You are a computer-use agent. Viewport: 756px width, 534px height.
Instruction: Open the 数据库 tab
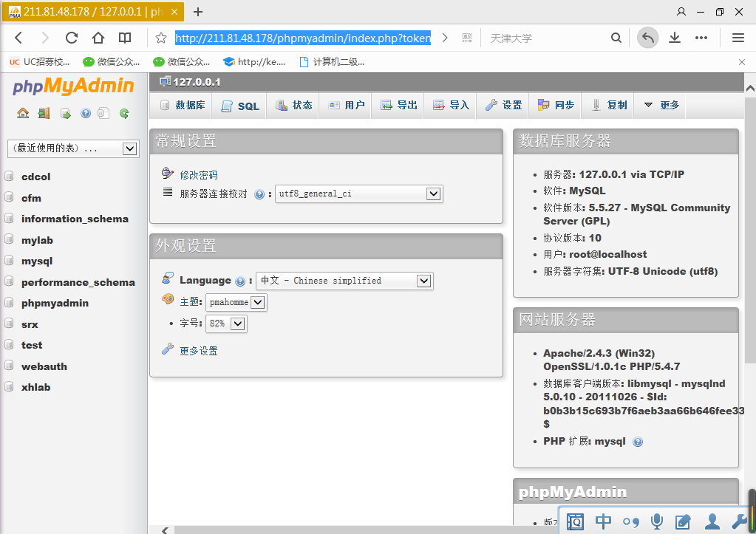coord(183,105)
